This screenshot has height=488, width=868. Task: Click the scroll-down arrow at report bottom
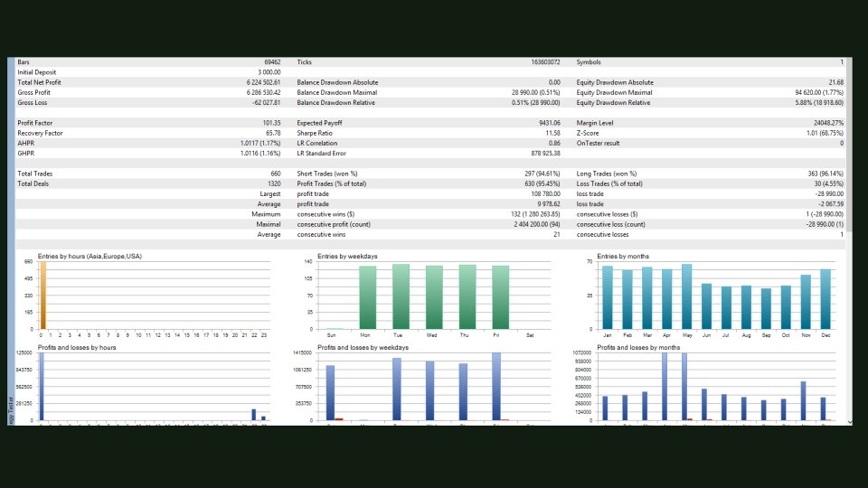[850, 422]
